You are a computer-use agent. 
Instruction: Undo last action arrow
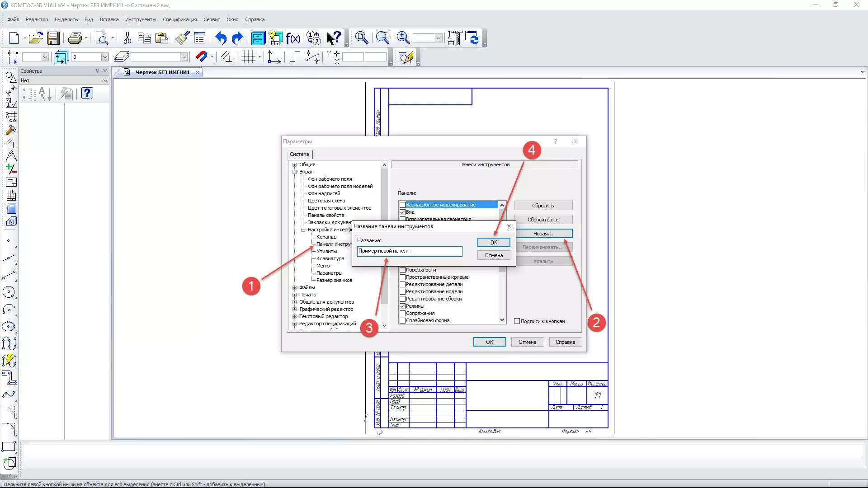pyautogui.click(x=221, y=38)
